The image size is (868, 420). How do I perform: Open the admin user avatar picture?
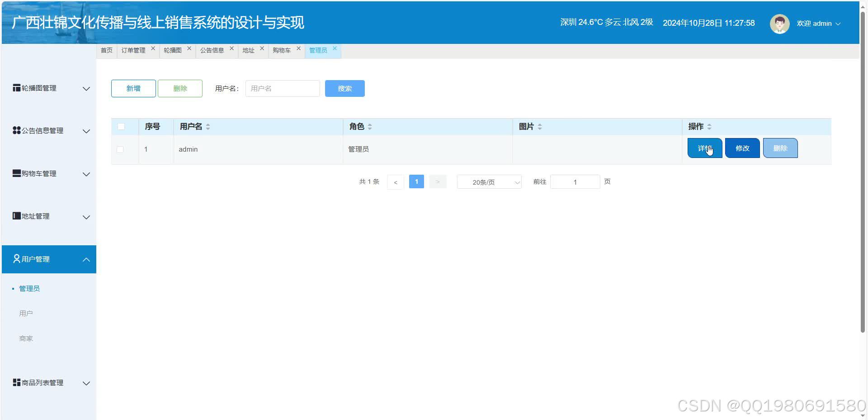[x=780, y=23]
